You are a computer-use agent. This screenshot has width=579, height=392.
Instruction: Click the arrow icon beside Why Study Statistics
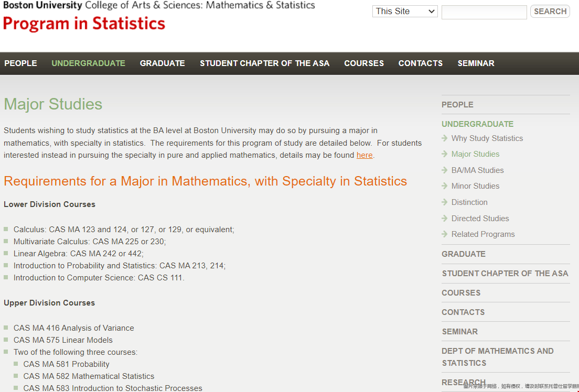445,138
